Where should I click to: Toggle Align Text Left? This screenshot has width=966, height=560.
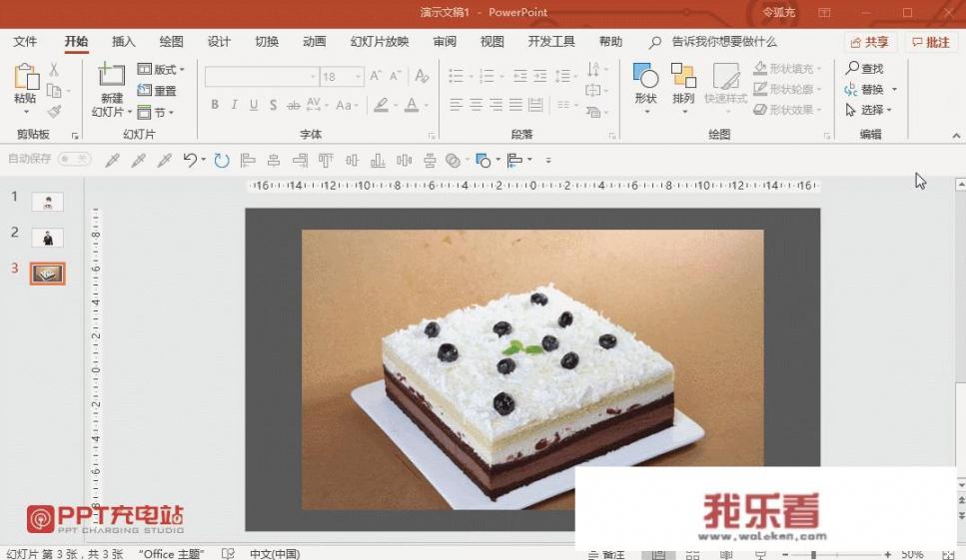tap(456, 105)
